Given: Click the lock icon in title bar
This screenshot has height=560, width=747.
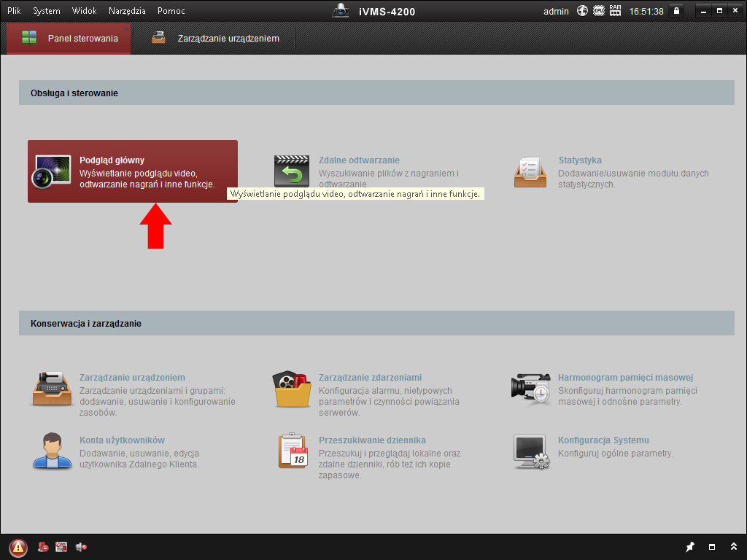Looking at the screenshot, I should pos(676,11).
